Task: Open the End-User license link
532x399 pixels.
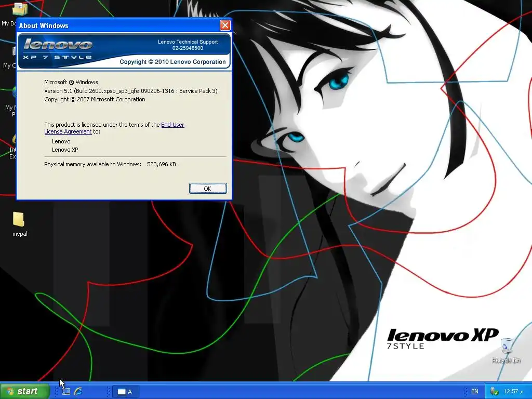Action: 172,125
